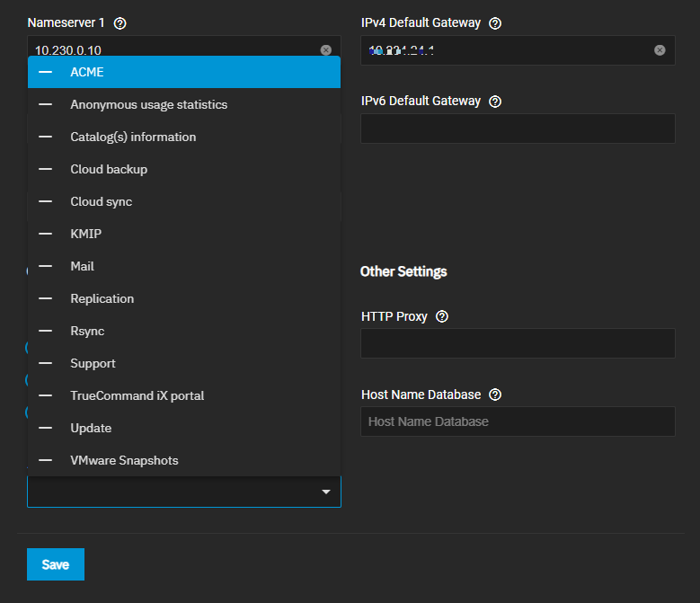Show help for Host Name Database
Viewport: 700px width, 603px height.
[495, 395]
